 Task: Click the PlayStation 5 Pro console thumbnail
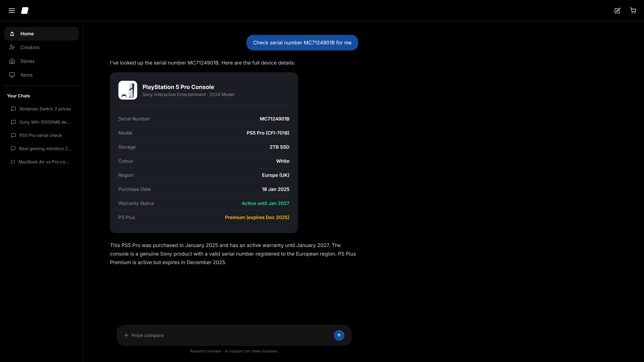click(128, 90)
